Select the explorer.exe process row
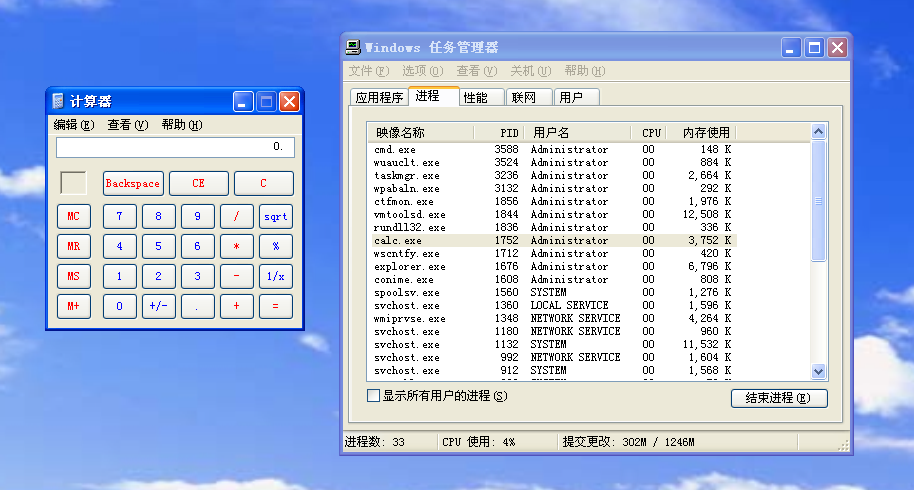The image size is (914, 490). coord(553,266)
